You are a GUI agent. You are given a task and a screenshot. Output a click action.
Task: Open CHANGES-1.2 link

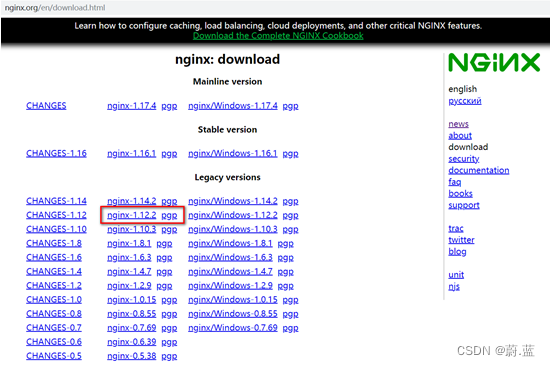click(x=54, y=285)
